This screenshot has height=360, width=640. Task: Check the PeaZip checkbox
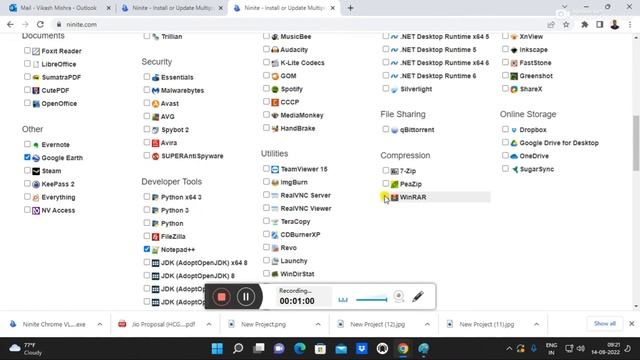tap(385, 183)
